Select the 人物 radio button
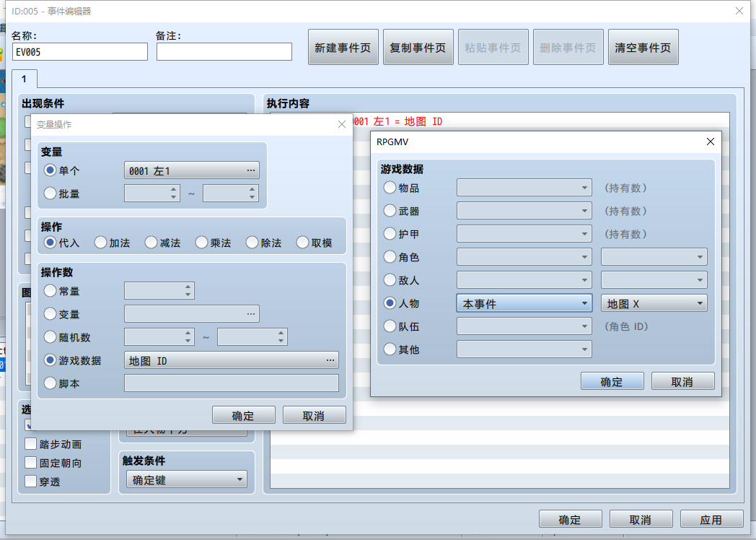 (x=390, y=303)
